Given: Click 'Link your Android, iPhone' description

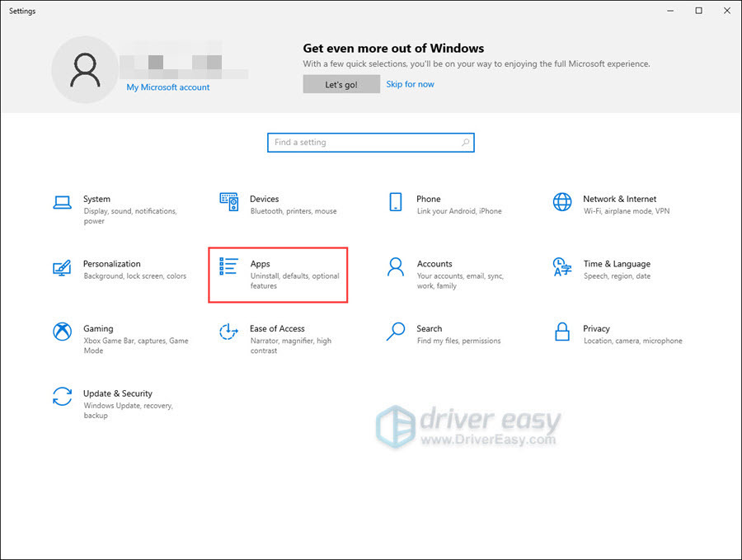Looking at the screenshot, I should coord(459,211).
